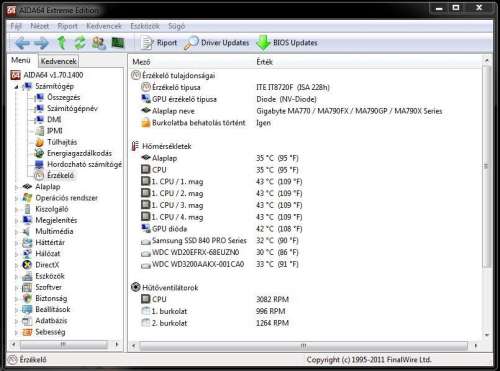Select the GPU dióda temperature row

pyautogui.click(x=222, y=229)
